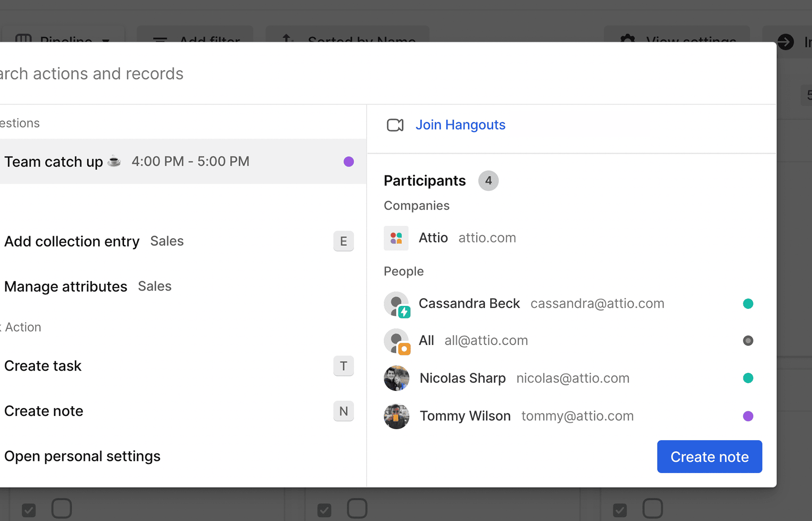Click the checked box icon in the background's middle column
Image resolution: width=812 pixels, height=521 pixels.
324,510
